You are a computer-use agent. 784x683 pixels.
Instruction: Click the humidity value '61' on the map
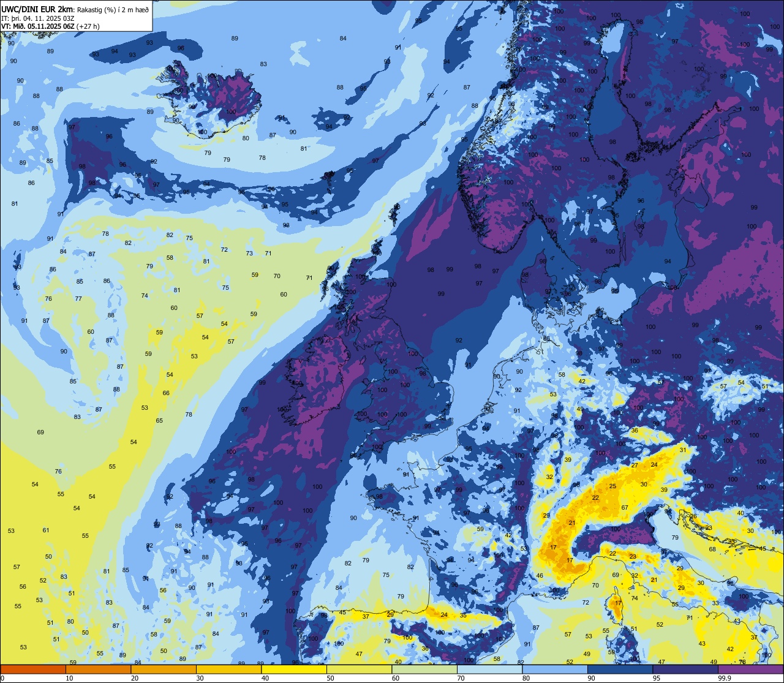tap(46, 530)
